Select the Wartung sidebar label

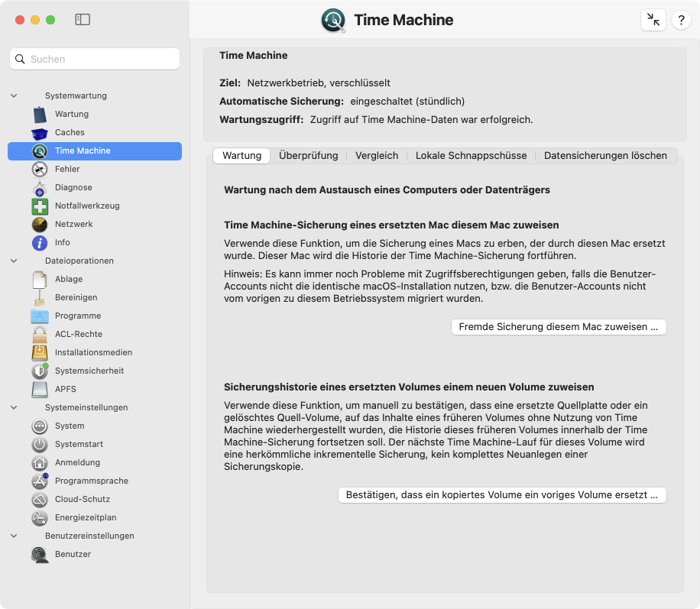pyautogui.click(x=72, y=115)
